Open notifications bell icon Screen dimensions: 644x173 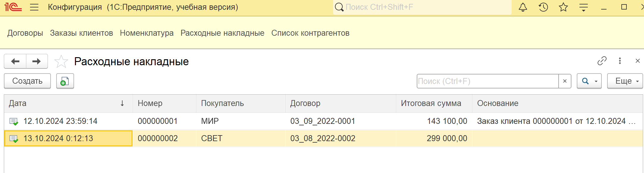tap(523, 7)
